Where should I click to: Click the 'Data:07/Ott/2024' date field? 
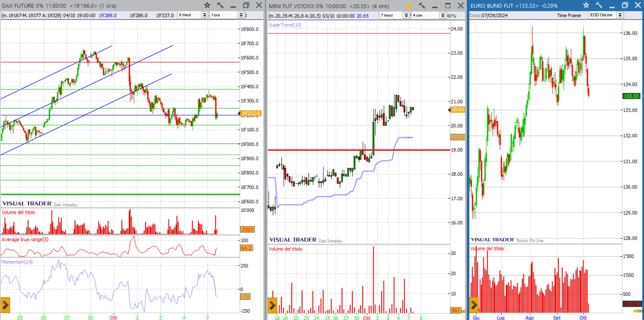point(489,16)
